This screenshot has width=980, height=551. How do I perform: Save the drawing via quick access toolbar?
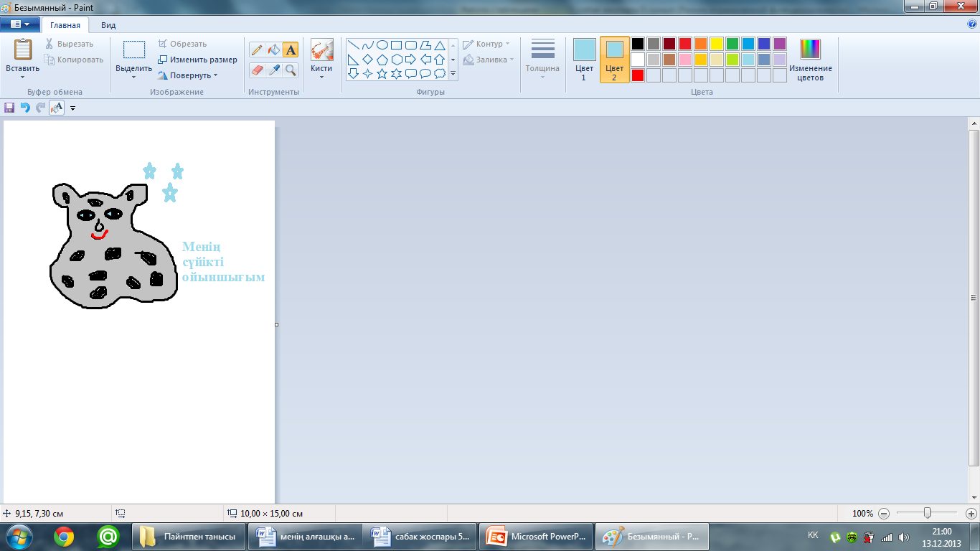click(x=9, y=108)
